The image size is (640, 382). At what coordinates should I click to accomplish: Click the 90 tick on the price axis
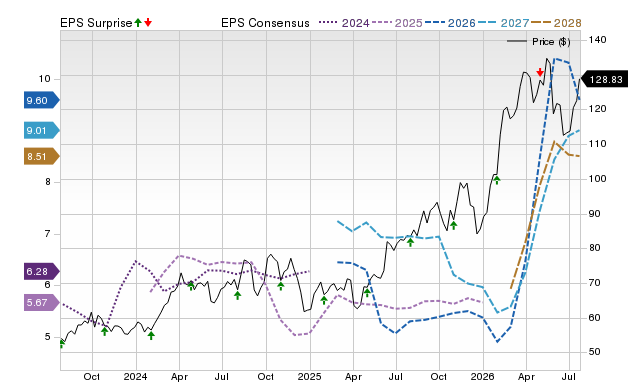[595, 213]
